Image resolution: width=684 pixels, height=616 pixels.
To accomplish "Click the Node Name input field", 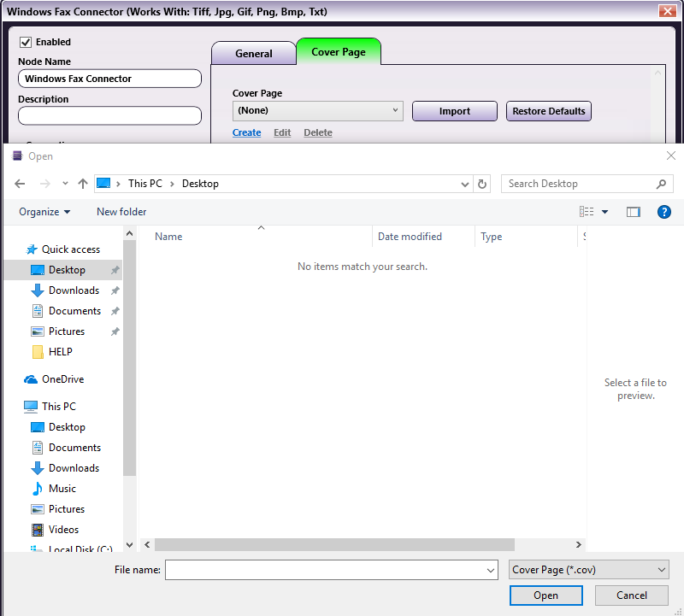I will point(109,79).
